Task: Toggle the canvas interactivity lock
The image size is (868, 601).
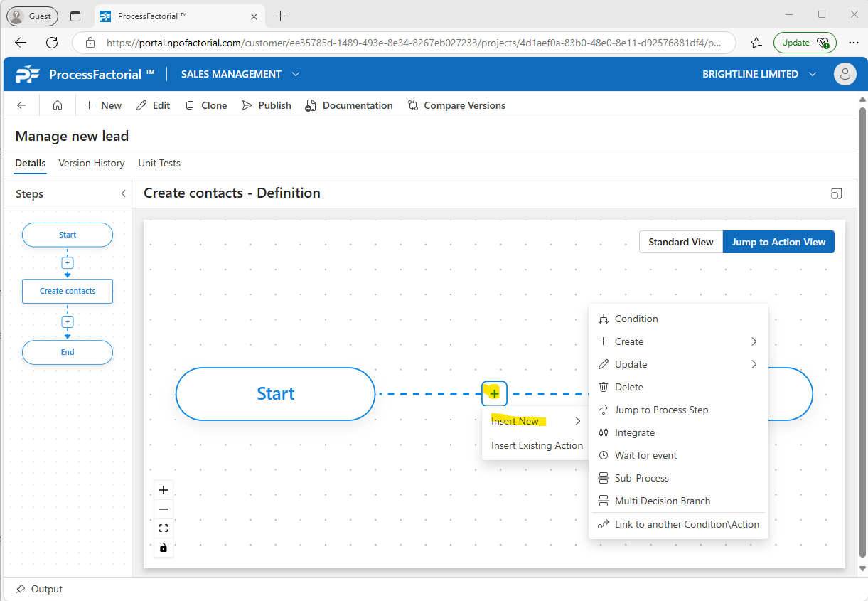Action: point(164,548)
